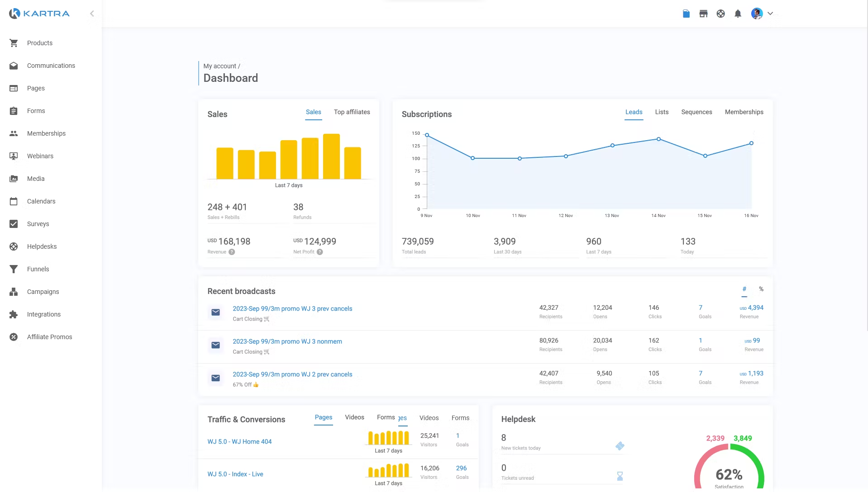Click envelope icon for WJ 2 prev cancels
Image resolution: width=868 pixels, height=492 pixels.
pyautogui.click(x=215, y=378)
